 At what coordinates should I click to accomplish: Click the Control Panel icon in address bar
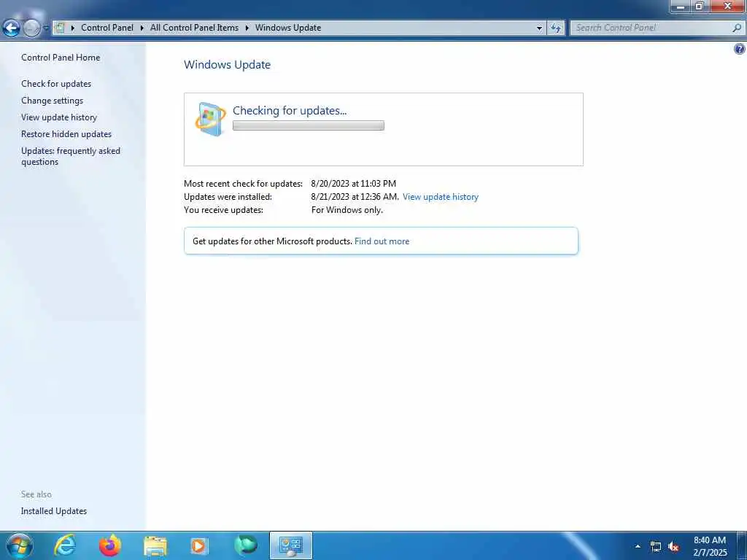[x=60, y=28]
